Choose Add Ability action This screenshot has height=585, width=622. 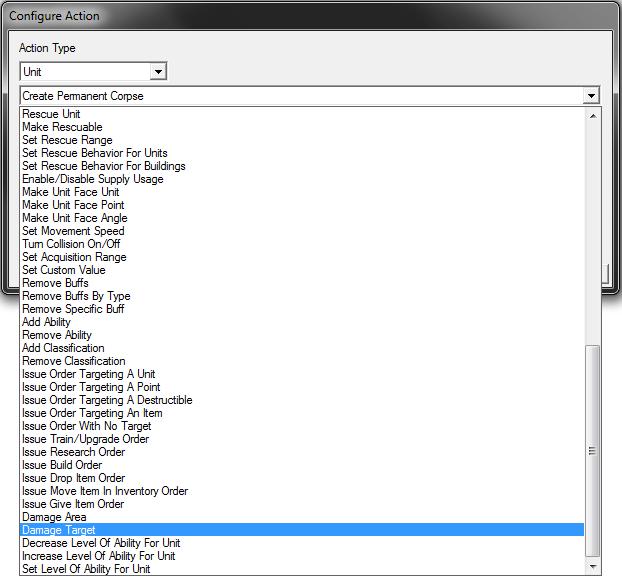click(302, 322)
